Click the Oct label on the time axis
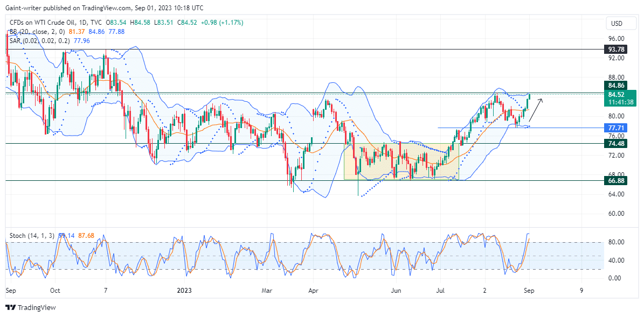The image size is (644, 317). (x=55, y=290)
